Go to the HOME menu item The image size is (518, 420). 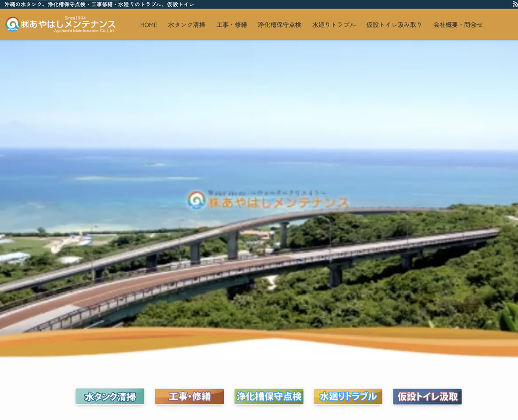149,25
